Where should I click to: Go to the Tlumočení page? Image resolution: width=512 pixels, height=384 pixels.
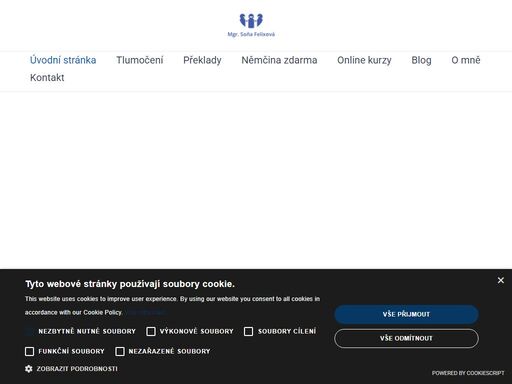tap(140, 60)
